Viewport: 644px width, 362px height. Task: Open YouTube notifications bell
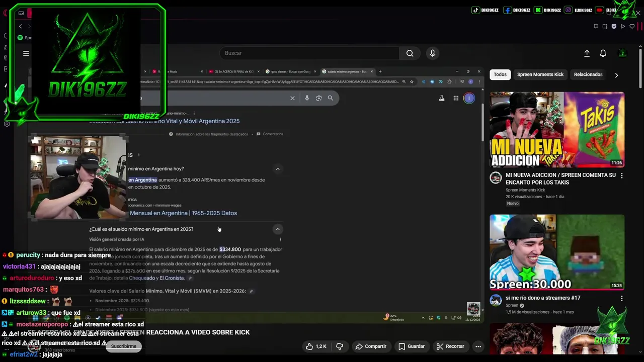(603, 53)
